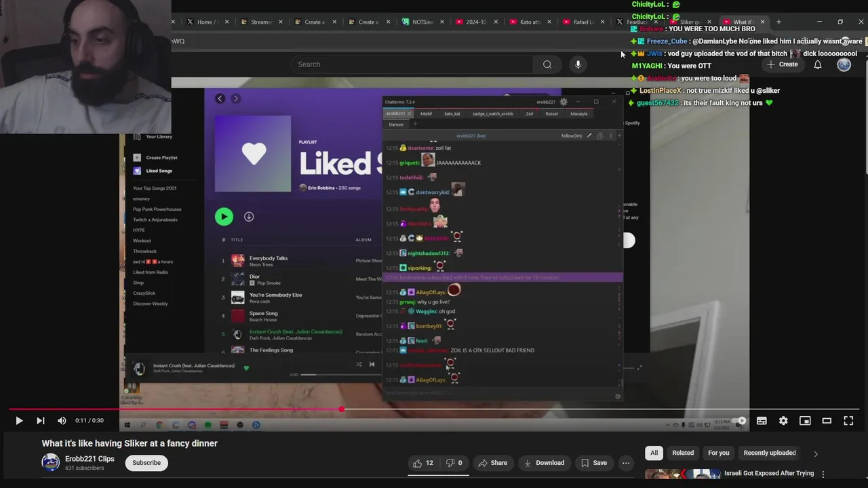
Task: Click the Space Song row in Spotify
Action: pyautogui.click(x=298, y=316)
